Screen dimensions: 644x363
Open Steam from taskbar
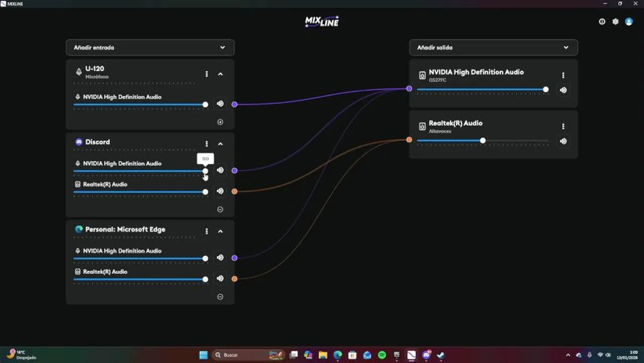(x=441, y=355)
